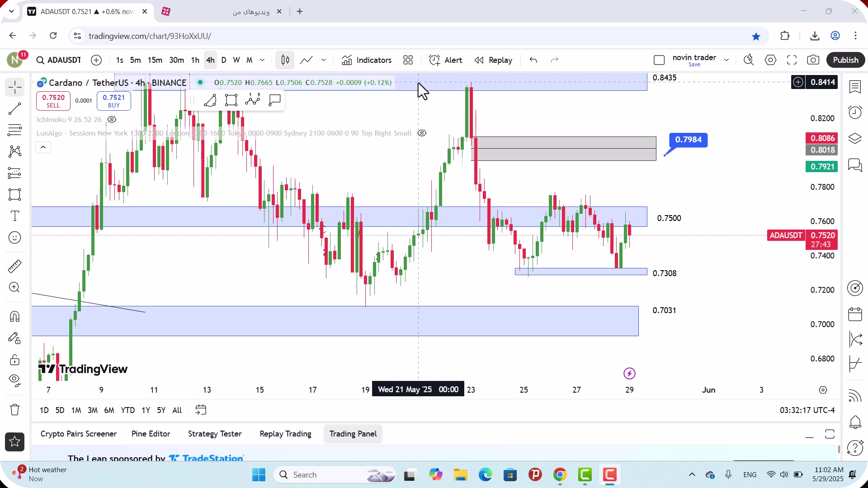The height and width of the screenshot is (488, 868).
Task: Open the go-to-date calendar picker
Action: [x=201, y=410]
